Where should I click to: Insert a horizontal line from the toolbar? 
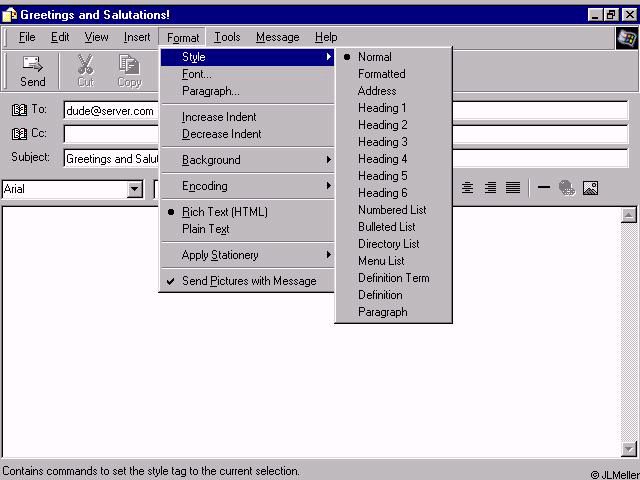[x=544, y=188]
